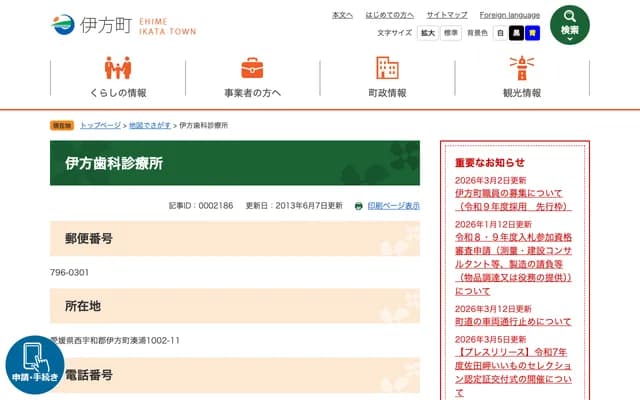Click the 町政情報 building icon
The height and width of the screenshot is (400, 640).
click(x=387, y=68)
